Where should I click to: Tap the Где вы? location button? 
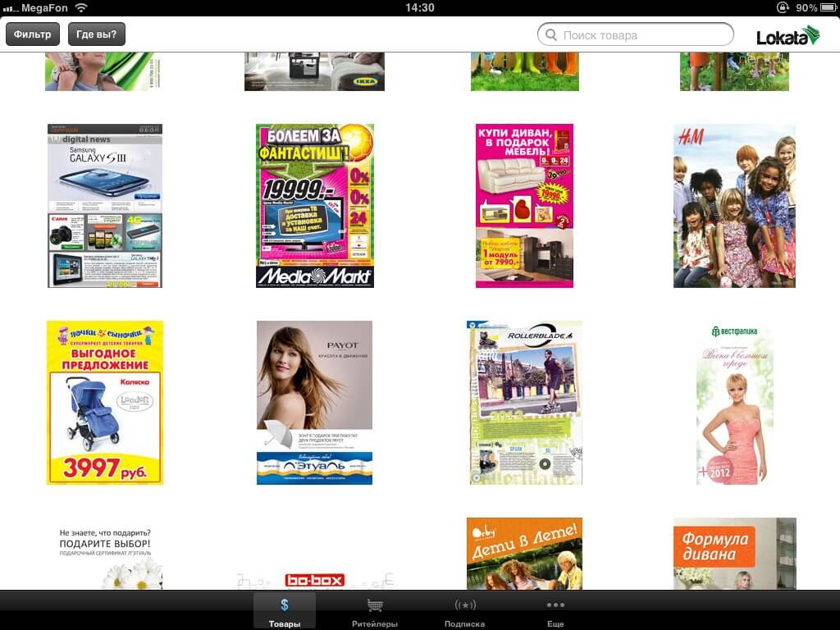(x=97, y=34)
